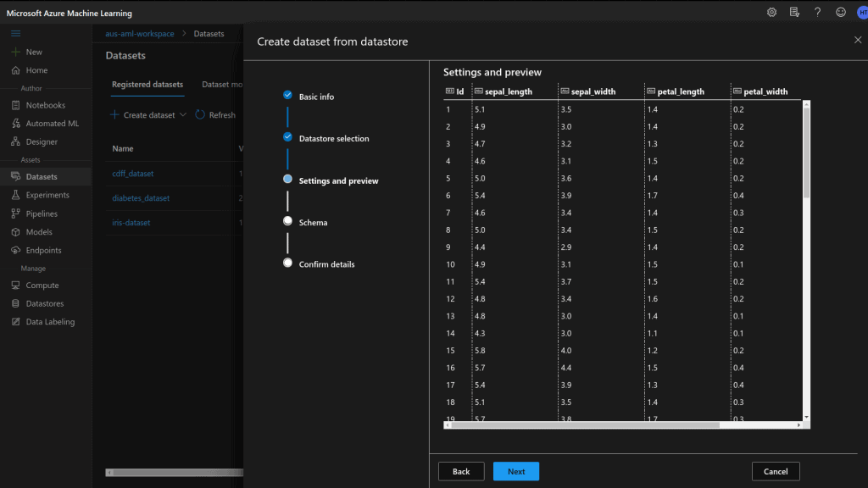Click the settings gear icon in header
The width and height of the screenshot is (868, 488).
[771, 13]
